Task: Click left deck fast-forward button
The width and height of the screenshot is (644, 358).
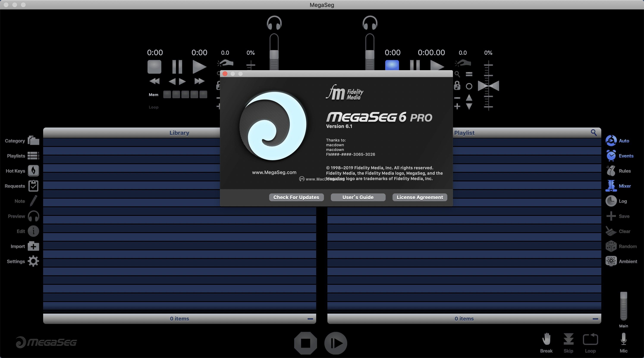Action: pyautogui.click(x=199, y=81)
